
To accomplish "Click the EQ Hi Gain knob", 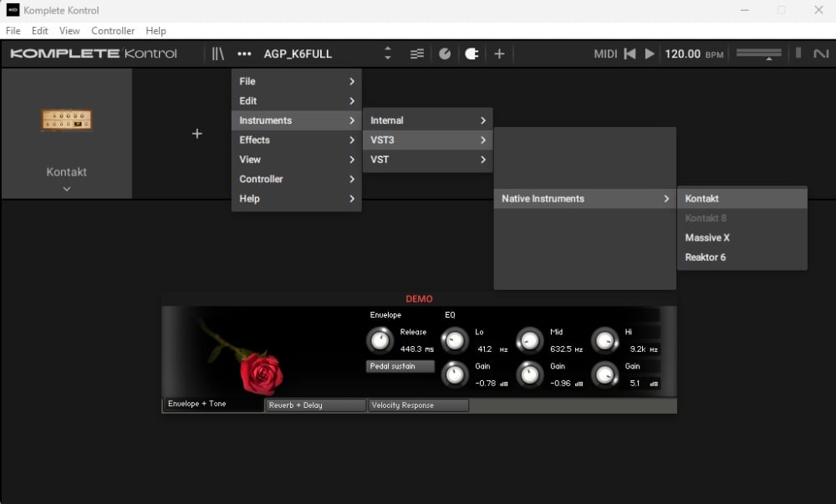I will (604, 374).
